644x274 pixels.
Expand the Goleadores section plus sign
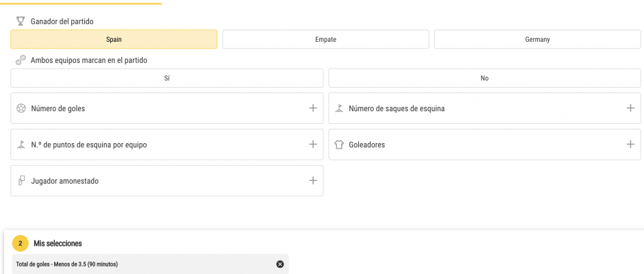tap(630, 144)
